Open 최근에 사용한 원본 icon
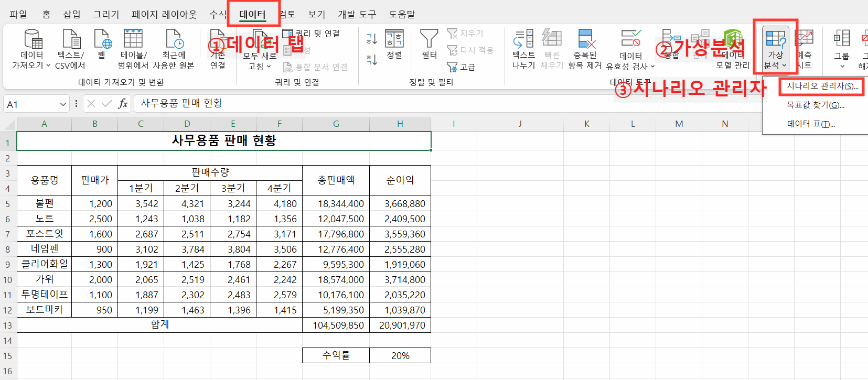This screenshot has width=868, height=380. (x=174, y=39)
